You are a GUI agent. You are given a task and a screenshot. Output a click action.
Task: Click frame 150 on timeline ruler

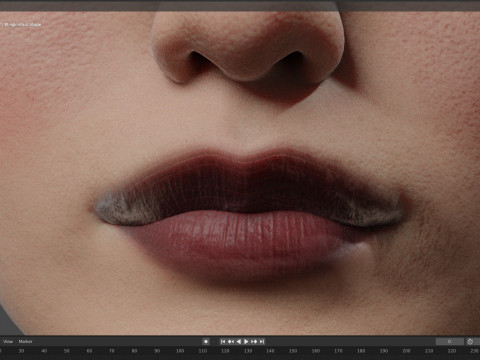tap(293, 351)
